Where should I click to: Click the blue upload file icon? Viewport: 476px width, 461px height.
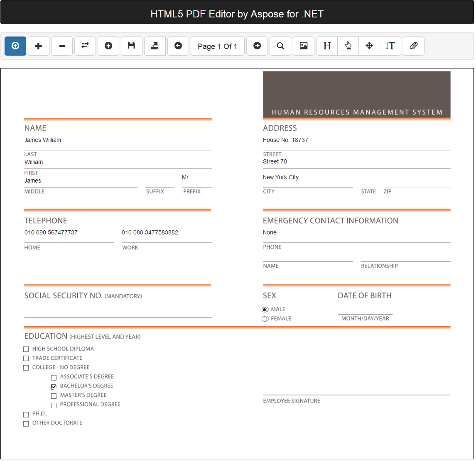[x=15, y=46]
